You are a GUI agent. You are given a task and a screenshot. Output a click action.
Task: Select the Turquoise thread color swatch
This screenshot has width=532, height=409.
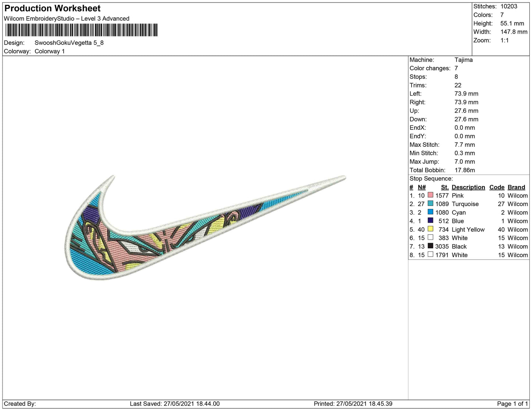point(430,204)
